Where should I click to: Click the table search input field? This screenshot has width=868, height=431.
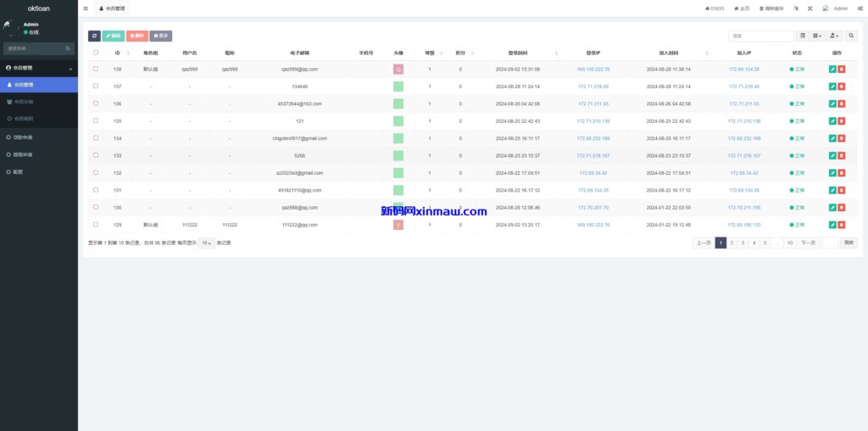[760, 36]
